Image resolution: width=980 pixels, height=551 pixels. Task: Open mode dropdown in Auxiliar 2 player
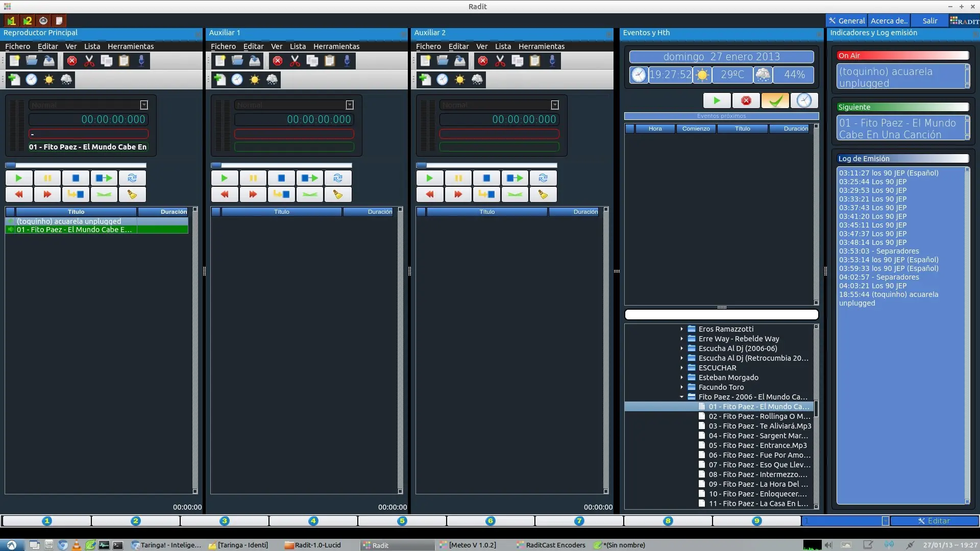(x=555, y=105)
